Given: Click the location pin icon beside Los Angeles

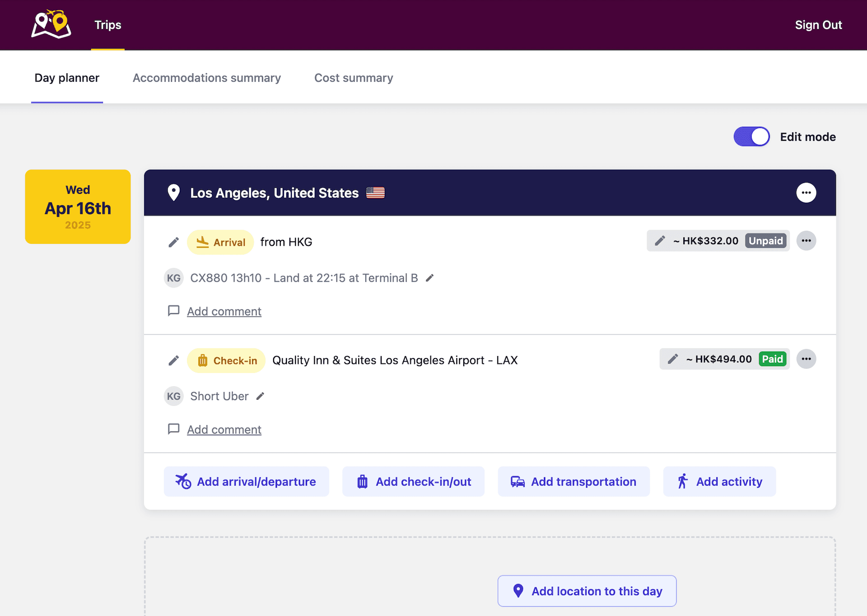Looking at the screenshot, I should point(173,192).
